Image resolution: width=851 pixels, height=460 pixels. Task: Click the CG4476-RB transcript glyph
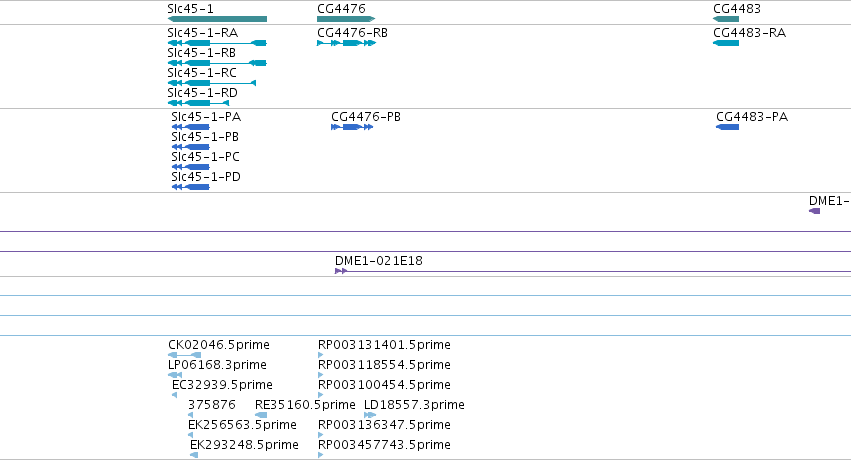(346, 43)
